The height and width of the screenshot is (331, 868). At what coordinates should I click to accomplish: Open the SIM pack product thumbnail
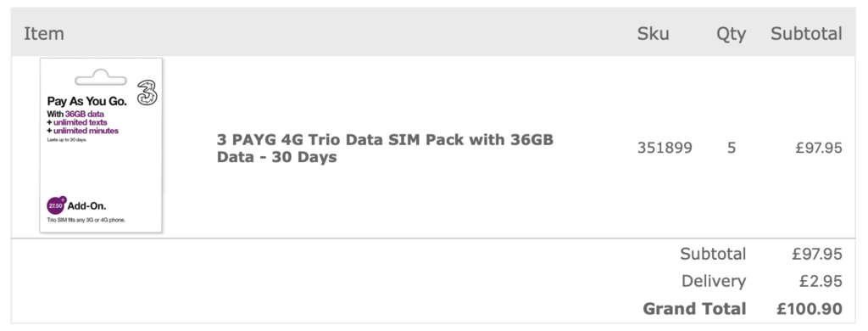click(101, 145)
